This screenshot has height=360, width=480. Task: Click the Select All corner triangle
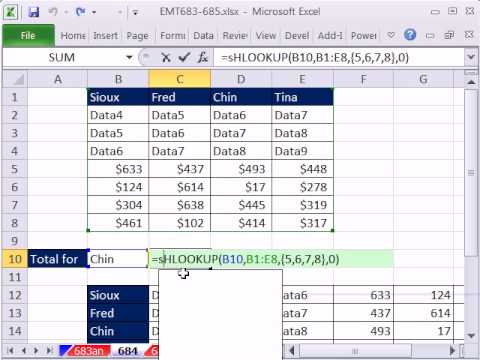[x=15, y=79]
